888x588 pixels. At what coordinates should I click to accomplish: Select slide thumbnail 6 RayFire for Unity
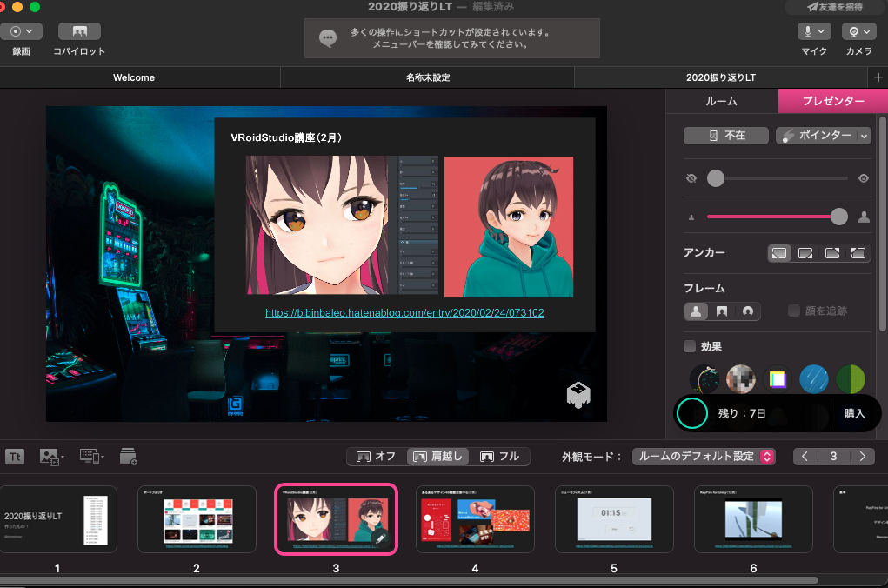tap(754, 519)
